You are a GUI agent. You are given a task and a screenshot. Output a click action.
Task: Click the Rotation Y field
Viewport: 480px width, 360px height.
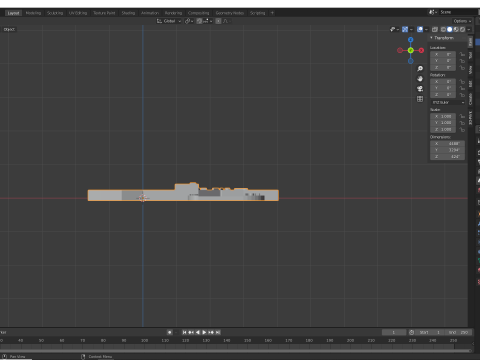[x=443, y=88]
